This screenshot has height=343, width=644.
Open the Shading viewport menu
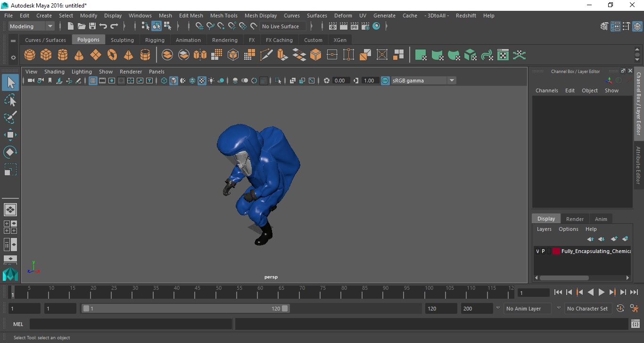54,72
